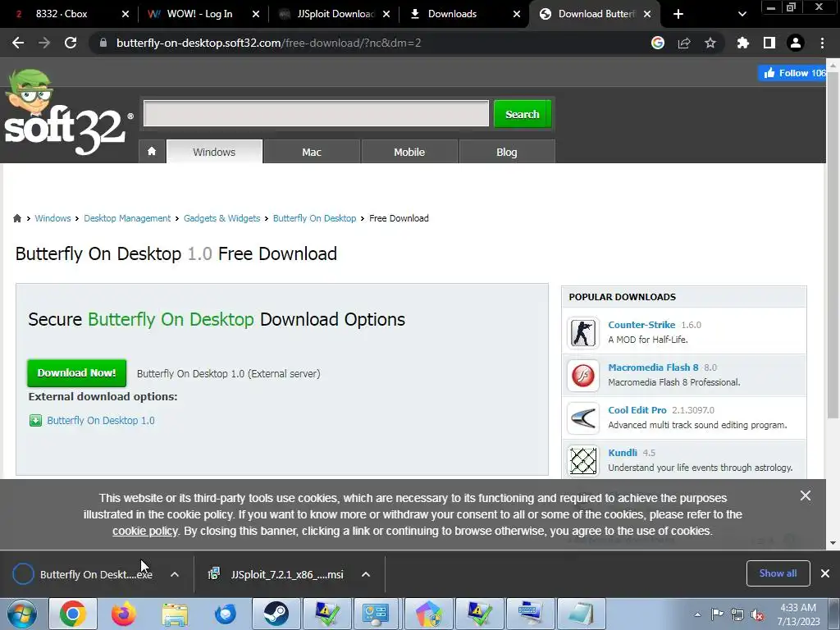Open File Explorer from taskbar
This screenshot has width=840, height=630.
click(175, 614)
